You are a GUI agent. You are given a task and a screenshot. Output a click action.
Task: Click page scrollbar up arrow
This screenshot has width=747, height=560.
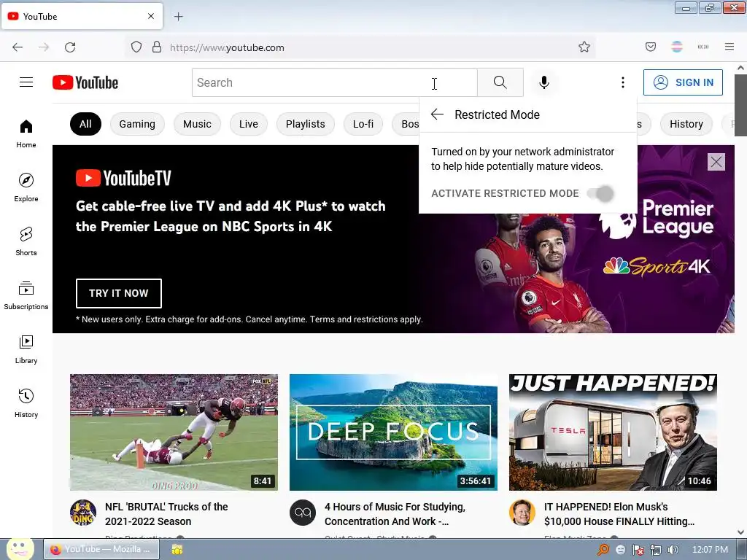(x=741, y=68)
